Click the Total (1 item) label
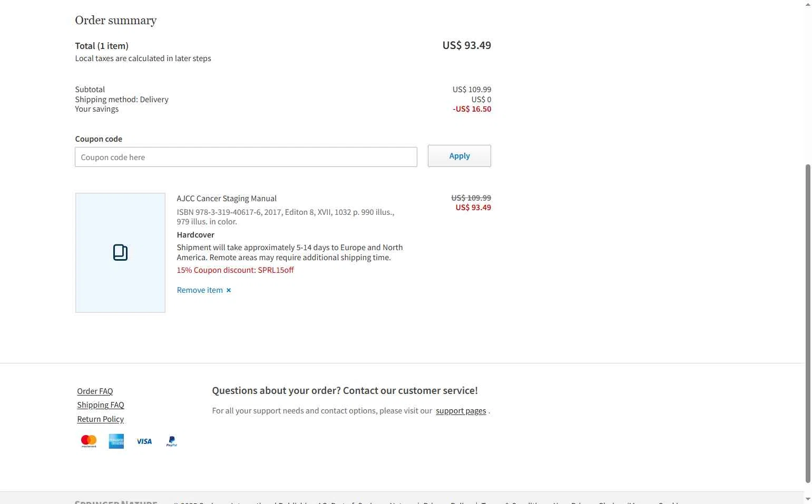 point(102,46)
